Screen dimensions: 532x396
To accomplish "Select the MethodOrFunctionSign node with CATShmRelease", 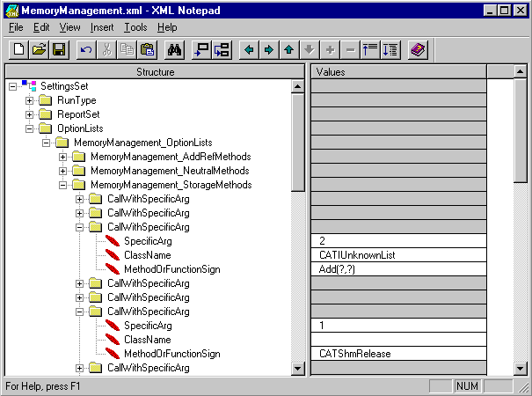I will pyautogui.click(x=172, y=354).
